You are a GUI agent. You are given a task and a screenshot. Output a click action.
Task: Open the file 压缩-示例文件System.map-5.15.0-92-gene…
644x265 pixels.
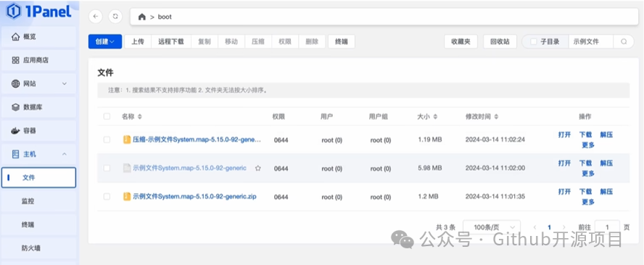(x=197, y=139)
